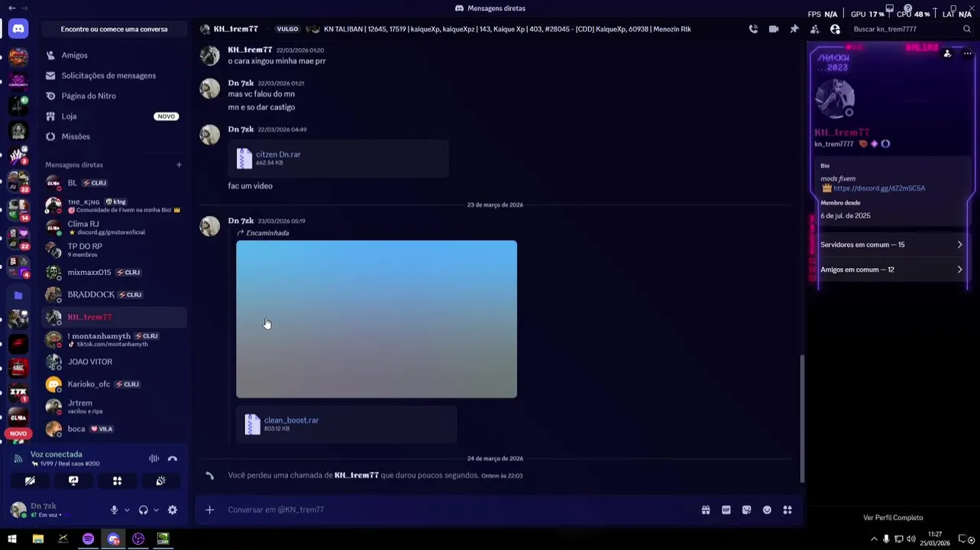Open the Missões page

[x=114, y=136]
